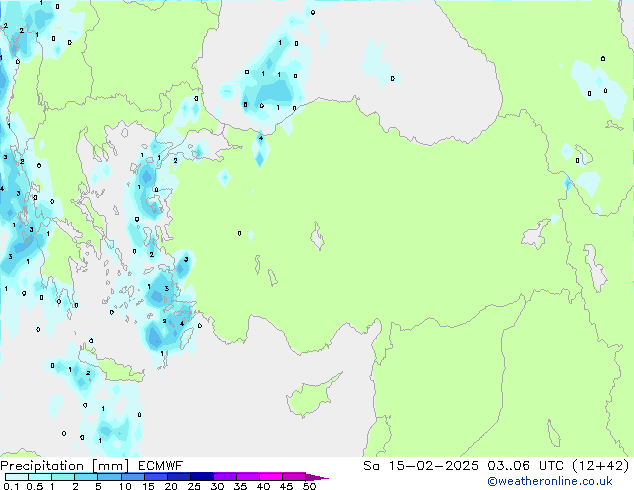Click the 'Precipitation [mm]' title text
Image resolution: width=634 pixels, height=490 pixels.
65,466
